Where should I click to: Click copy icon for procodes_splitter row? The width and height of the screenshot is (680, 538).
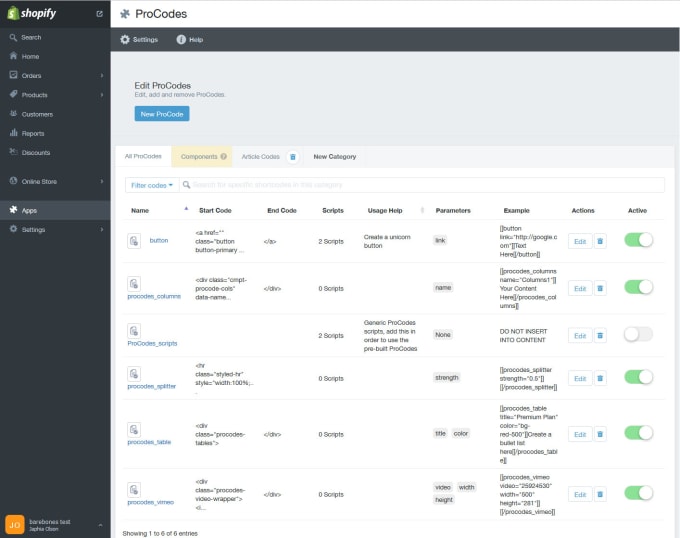[134, 374]
